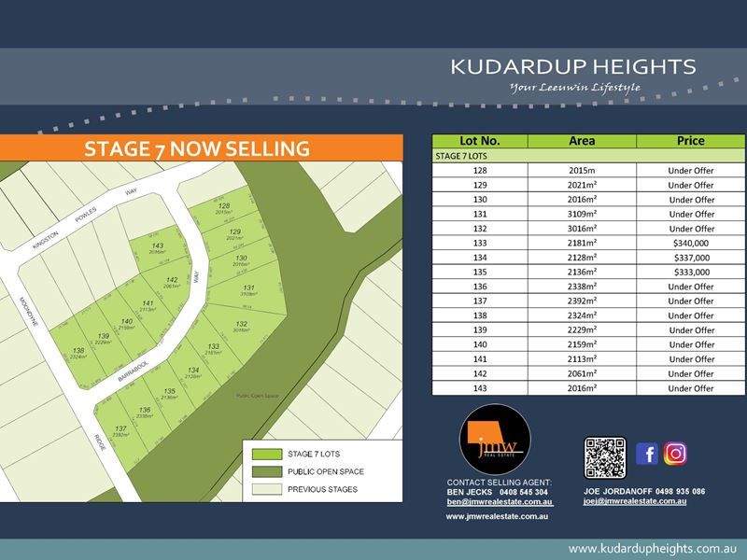Click lot 132 on the map
747x560 pixels.
242,328
